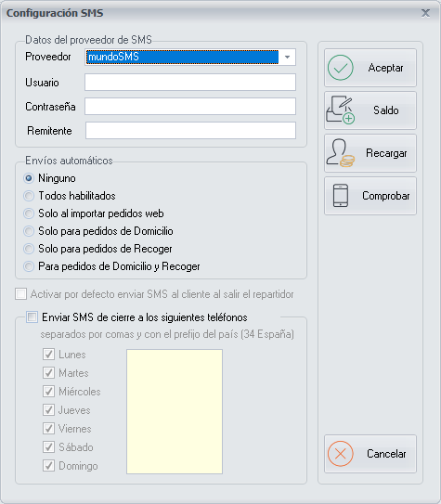The width and height of the screenshot is (441, 504).
Task: Open the Proveedor dropdown arrow
Action: 287,58
